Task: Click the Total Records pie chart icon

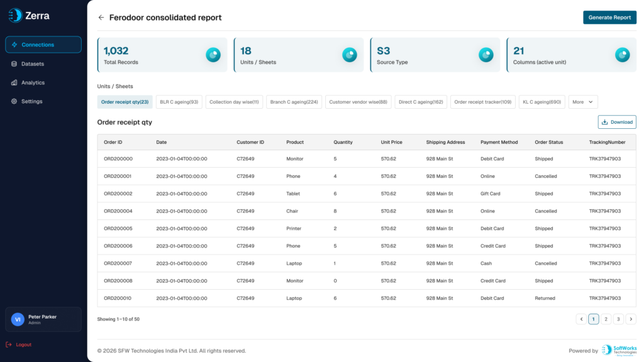Action: click(x=213, y=55)
